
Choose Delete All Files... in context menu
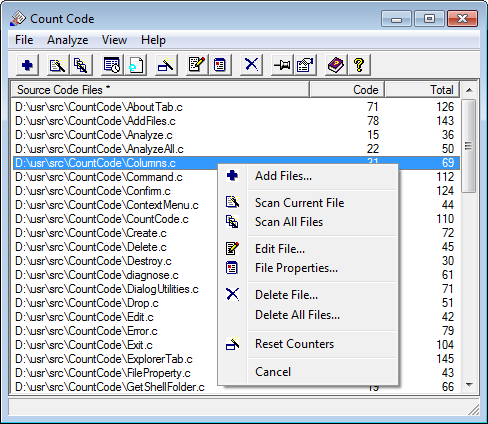297,315
